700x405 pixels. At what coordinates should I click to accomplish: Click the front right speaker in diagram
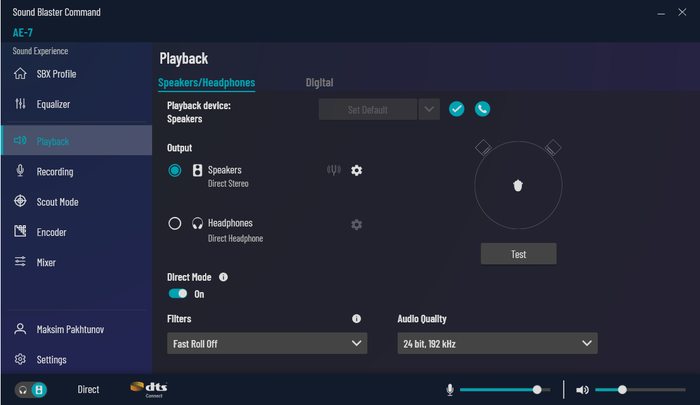(x=553, y=147)
